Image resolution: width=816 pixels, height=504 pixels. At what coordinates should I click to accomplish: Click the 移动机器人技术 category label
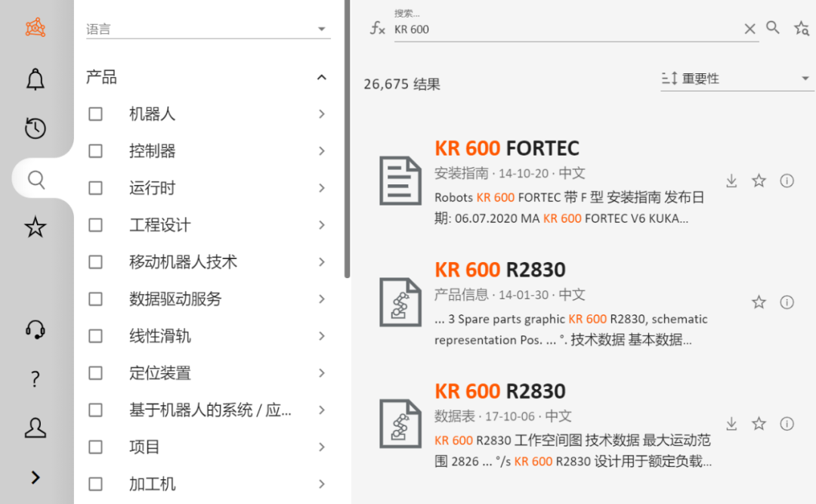[x=183, y=262]
